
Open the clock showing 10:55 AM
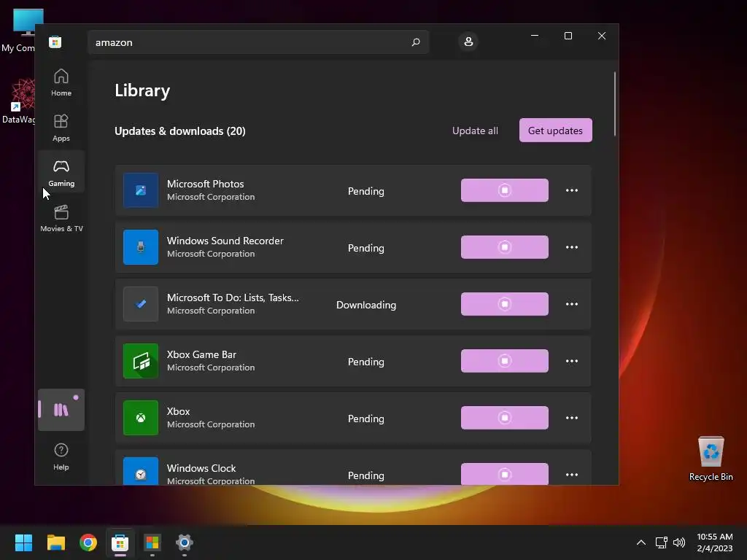(715, 542)
